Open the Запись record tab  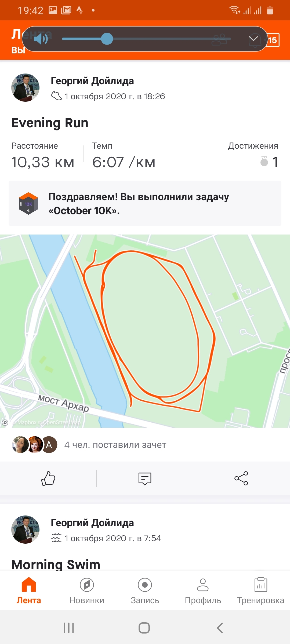pyautogui.click(x=145, y=591)
